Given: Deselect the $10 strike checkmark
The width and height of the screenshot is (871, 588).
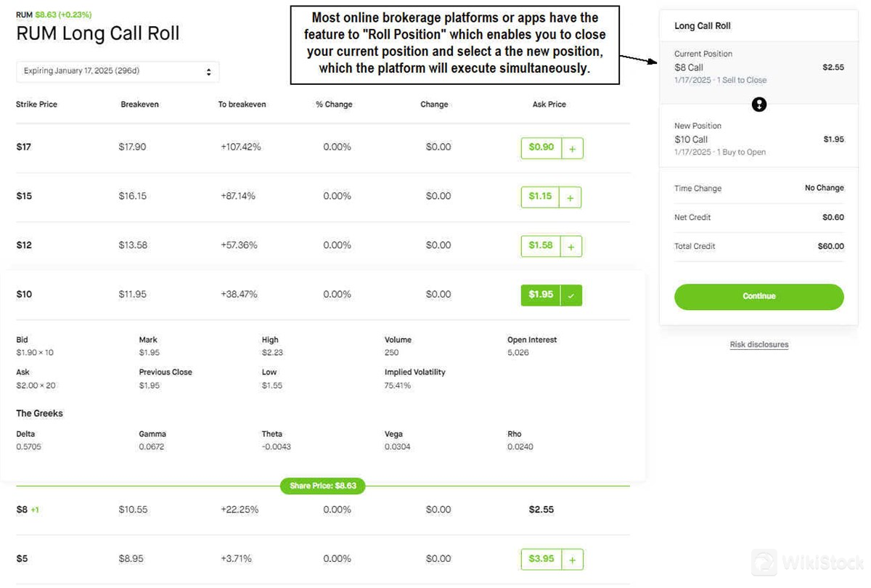Looking at the screenshot, I should (x=571, y=295).
